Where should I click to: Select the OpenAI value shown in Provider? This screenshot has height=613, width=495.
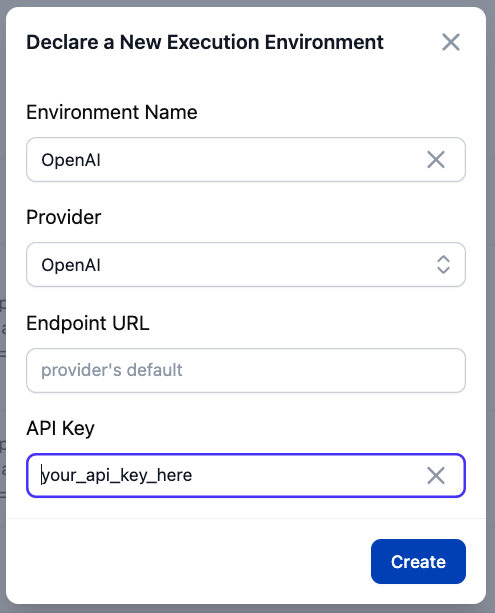[x=71, y=265]
